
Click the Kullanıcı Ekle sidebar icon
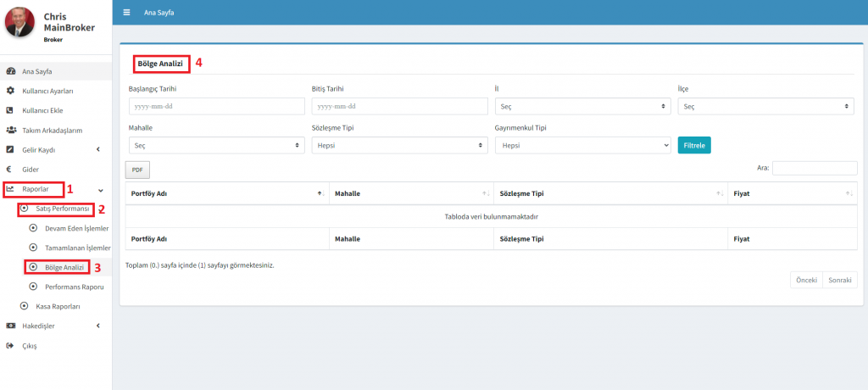(10, 110)
